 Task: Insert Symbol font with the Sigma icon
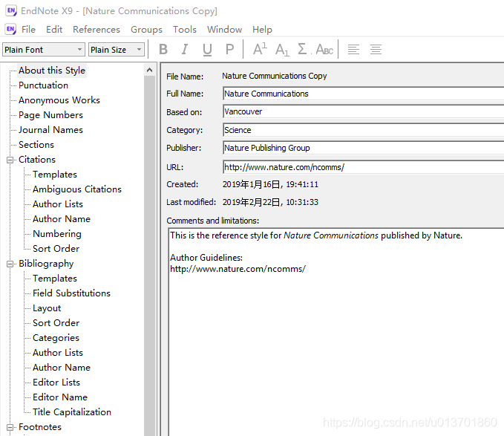coord(304,50)
